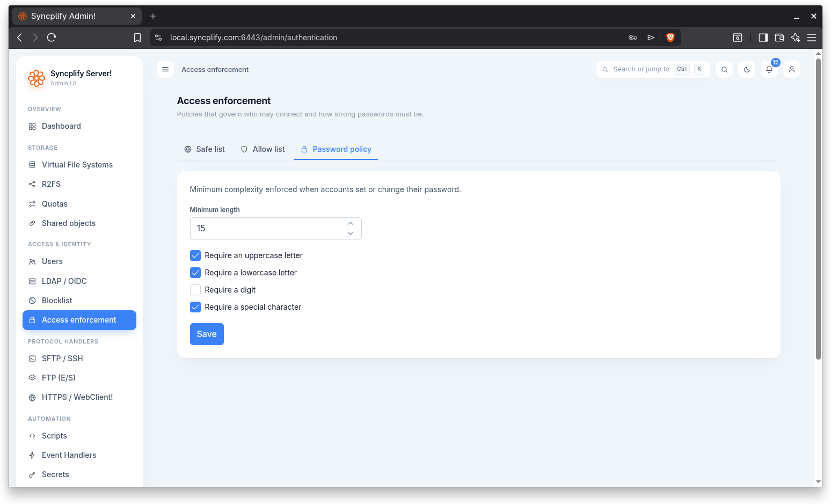Open the browser main hamburger menu

pyautogui.click(x=812, y=38)
